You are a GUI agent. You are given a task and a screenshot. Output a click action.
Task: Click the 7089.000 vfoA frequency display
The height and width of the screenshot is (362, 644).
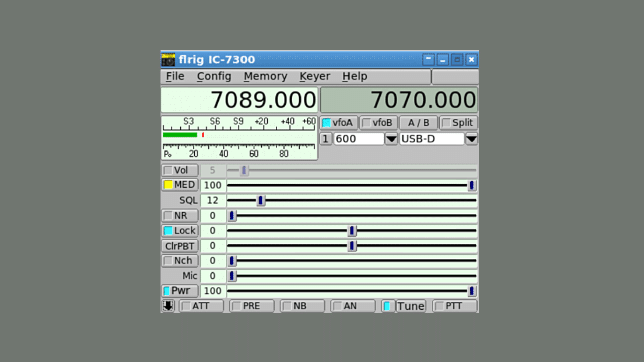[239, 100]
